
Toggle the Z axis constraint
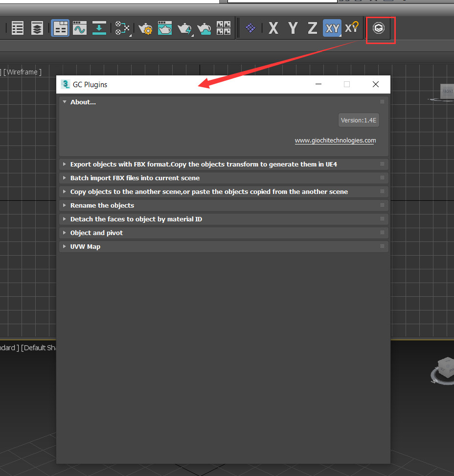tap(312, 28)
